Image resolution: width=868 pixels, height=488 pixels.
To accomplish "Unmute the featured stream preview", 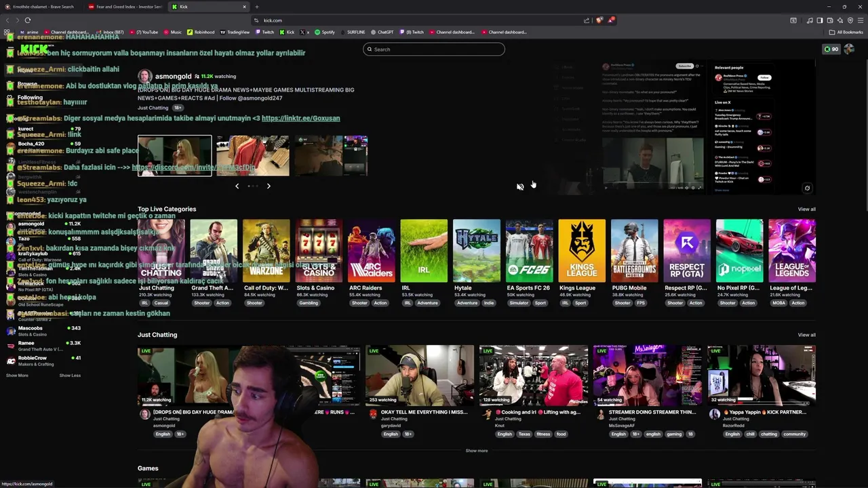I will (x=520, y=187).
